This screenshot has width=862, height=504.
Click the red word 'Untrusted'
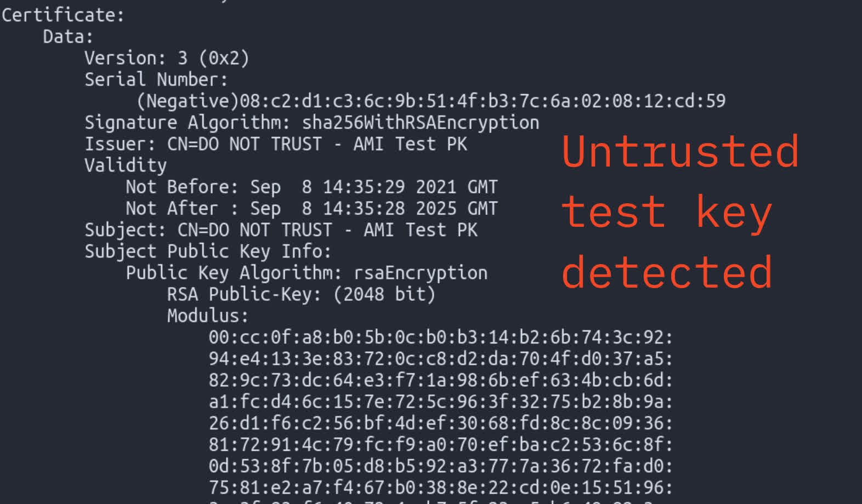680,152
